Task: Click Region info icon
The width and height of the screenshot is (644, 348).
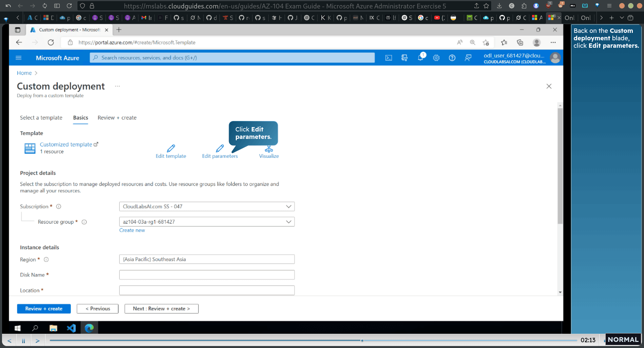Action: click(46, 260)
